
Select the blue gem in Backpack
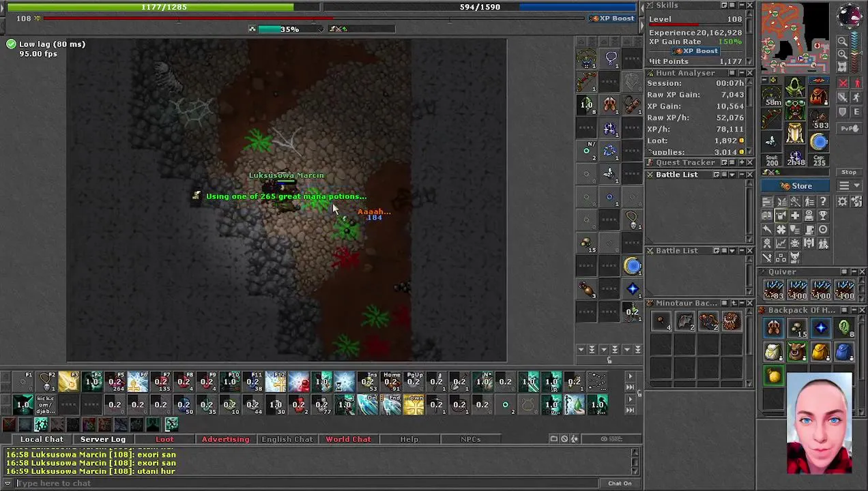[821, 328]
